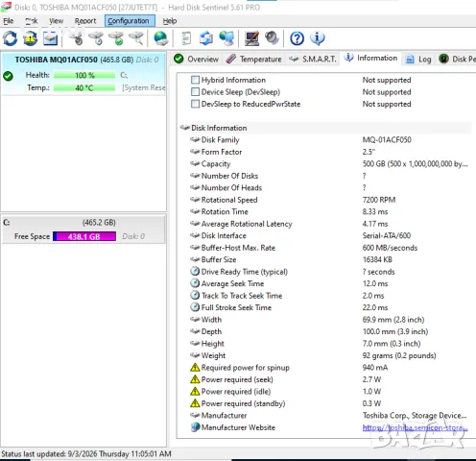Screen dimensions: 476x461
Task: Switch to the Temperature tab
Action: [x=253, y=59]
